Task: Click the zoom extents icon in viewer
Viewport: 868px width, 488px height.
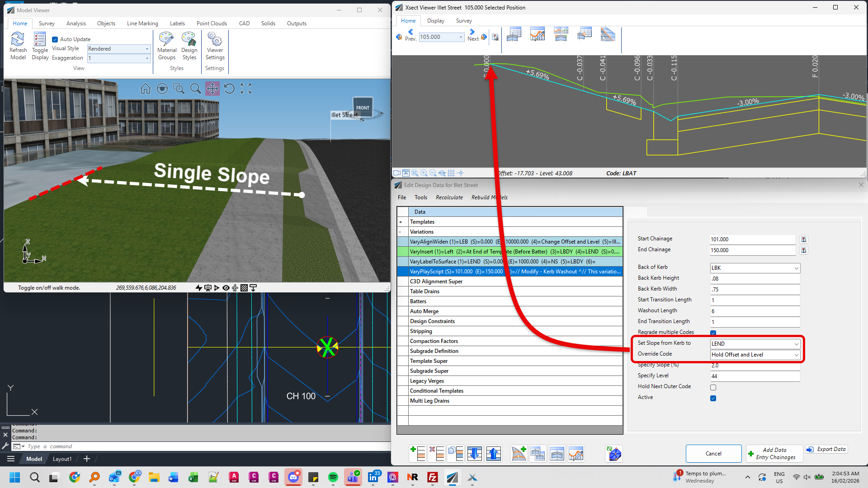Action: [x=246, y=89]
